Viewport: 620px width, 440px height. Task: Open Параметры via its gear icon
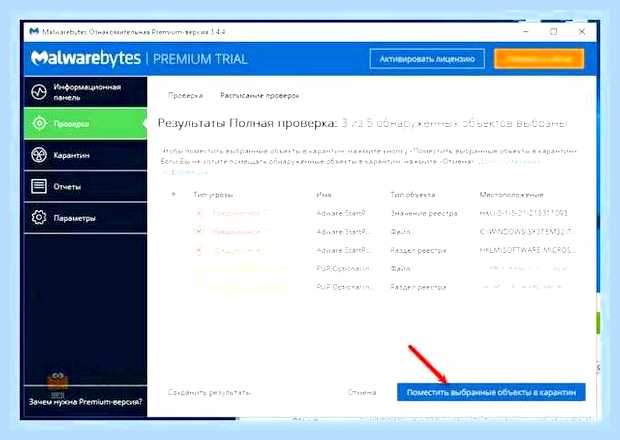point(39,217)
